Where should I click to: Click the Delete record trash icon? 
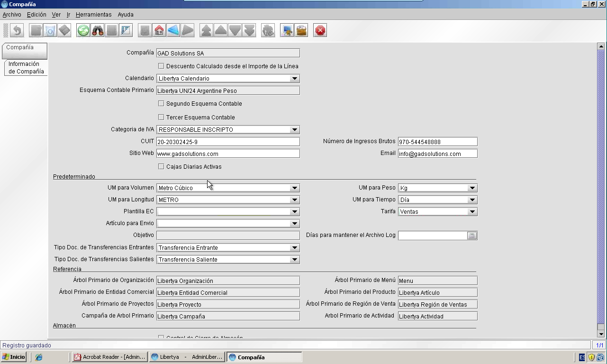click(x=50, y=31)
